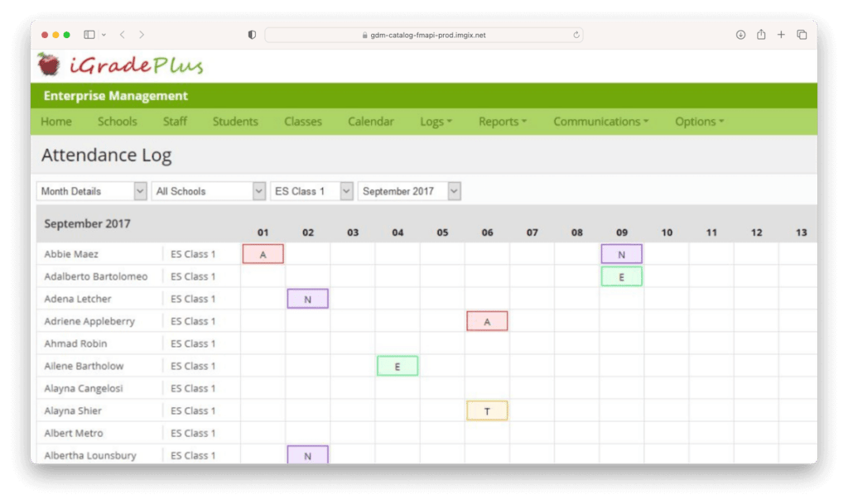Reload the page with refresh icon
This screenshot has width=848, height=504.
[x=576, y=35]
